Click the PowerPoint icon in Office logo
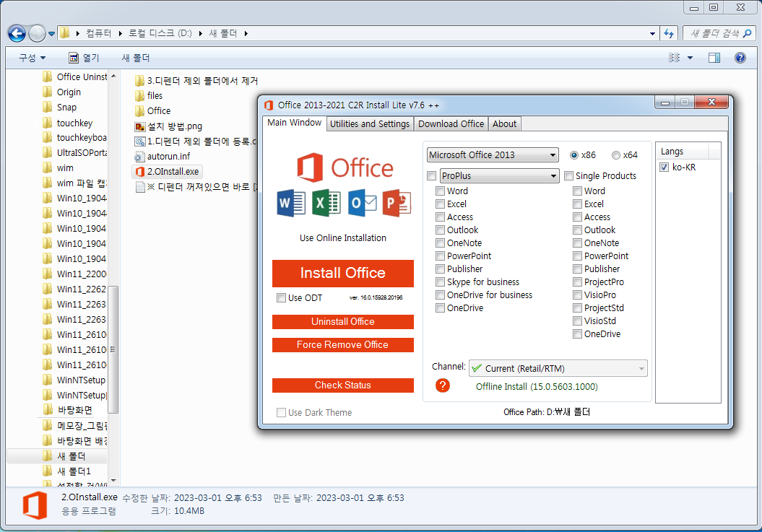Image resolution: width=762 pixels, height=532 pixels. pyautogui.click(x=397, y=203)
